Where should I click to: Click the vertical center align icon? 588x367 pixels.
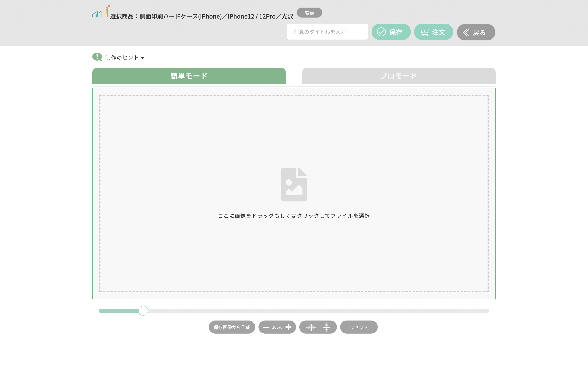(326, 327)
